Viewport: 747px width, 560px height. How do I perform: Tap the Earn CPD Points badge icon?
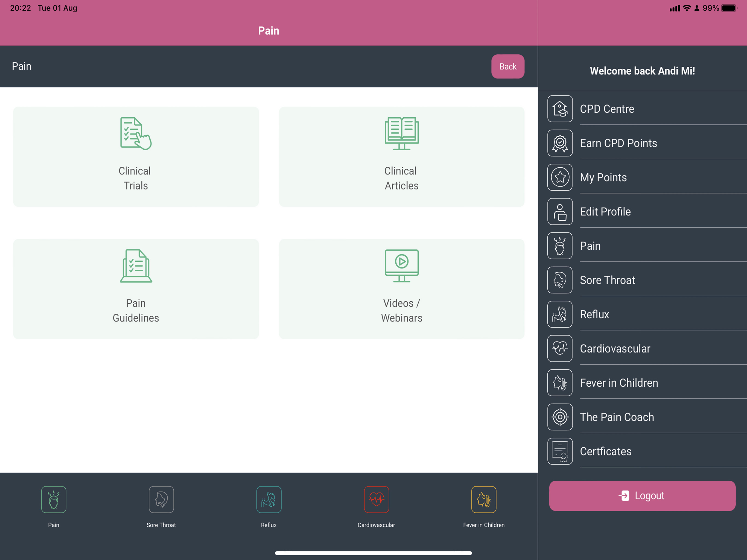560,143
